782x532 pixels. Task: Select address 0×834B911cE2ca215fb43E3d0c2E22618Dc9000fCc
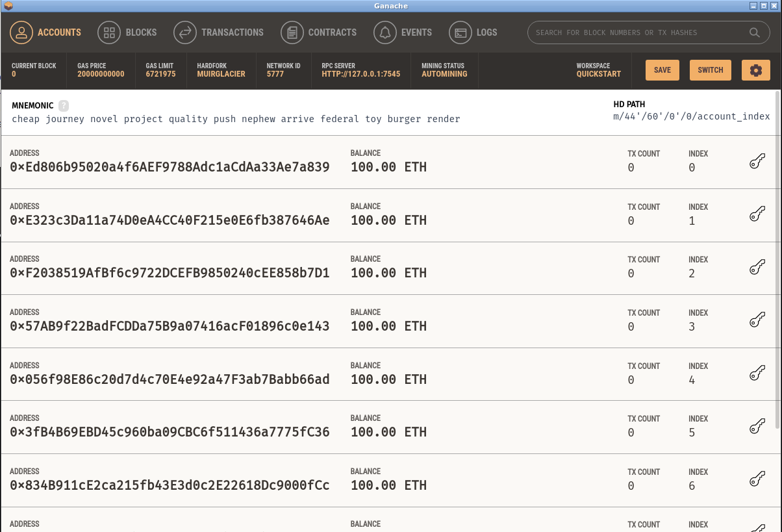point(170,485)
